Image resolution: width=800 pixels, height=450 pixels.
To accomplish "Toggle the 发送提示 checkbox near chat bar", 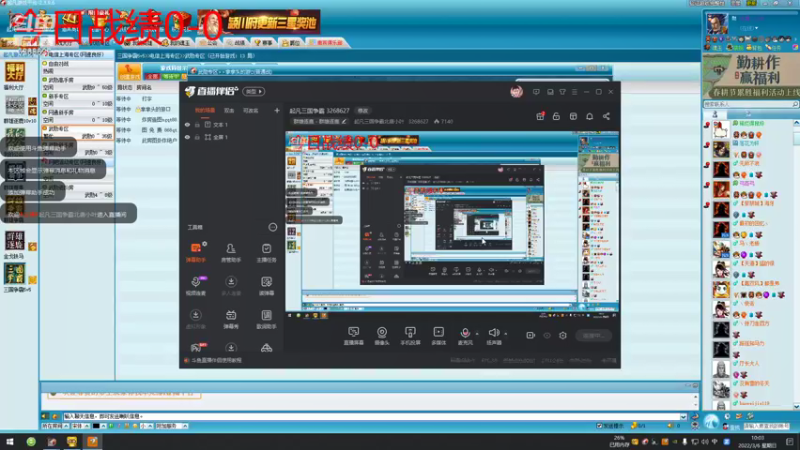I will pyautogui.click(x=599, y=426).
